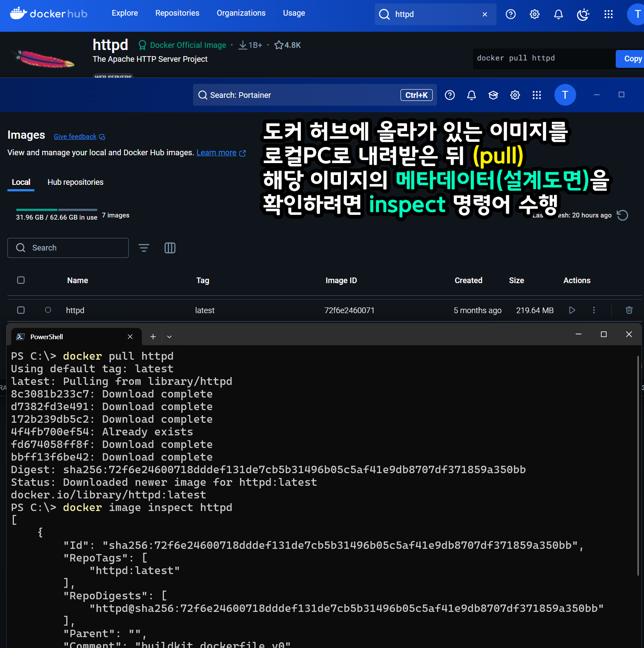Clear the Docker Hub search text

485,14
